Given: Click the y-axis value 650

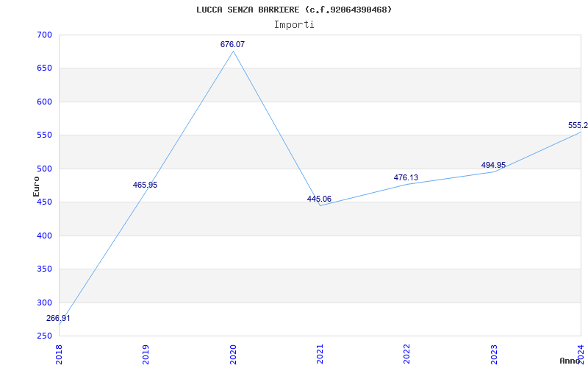Looking at the screenshot, I should 44,68.
